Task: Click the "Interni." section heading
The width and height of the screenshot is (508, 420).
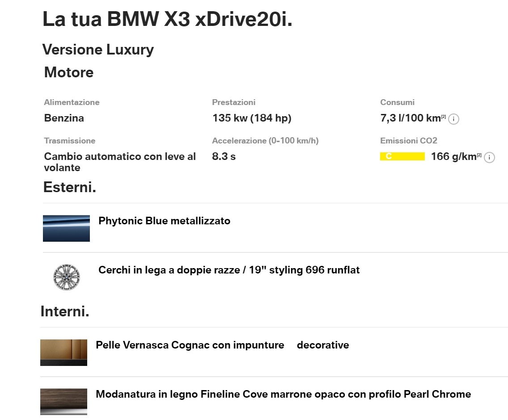Action: click(65, 311)
